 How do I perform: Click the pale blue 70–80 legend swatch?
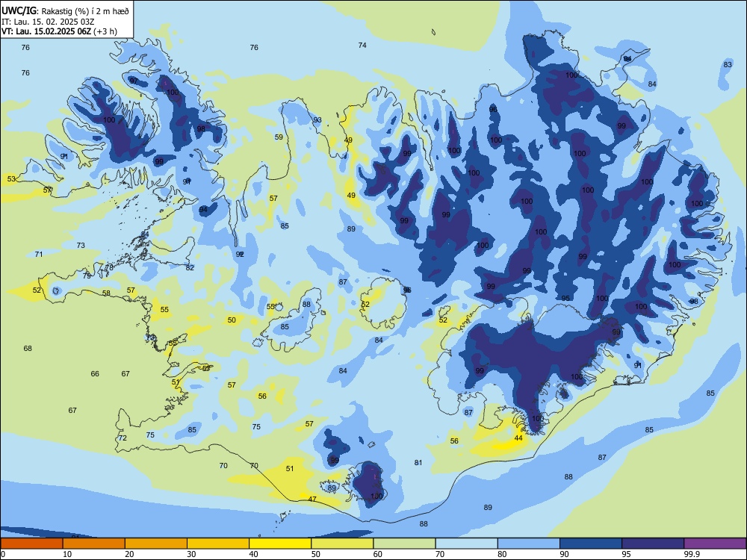pos(466,544)
